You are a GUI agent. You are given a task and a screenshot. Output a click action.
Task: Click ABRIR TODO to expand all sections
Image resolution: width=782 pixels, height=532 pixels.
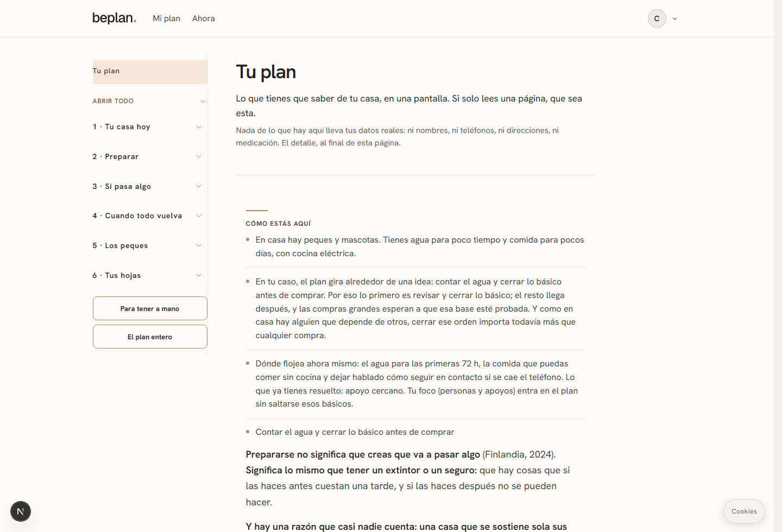(x=113, y=101)
